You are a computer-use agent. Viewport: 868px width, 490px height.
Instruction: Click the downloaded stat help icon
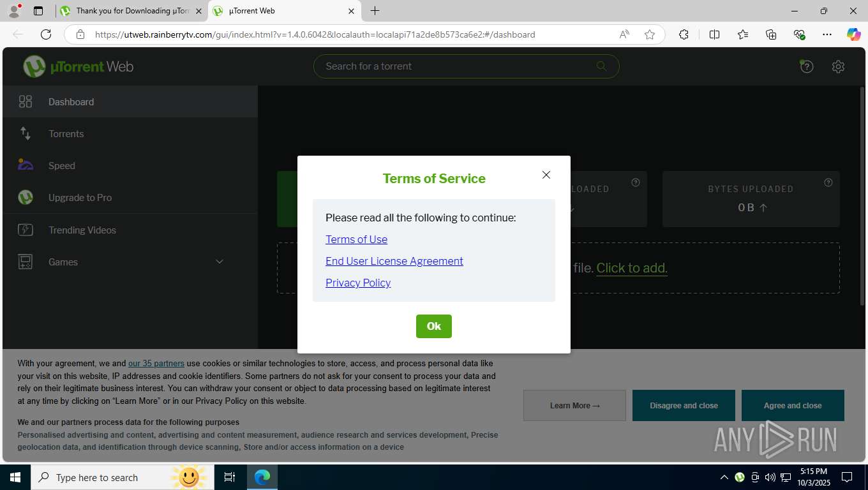pyautogui.click(x=636, y=182)
